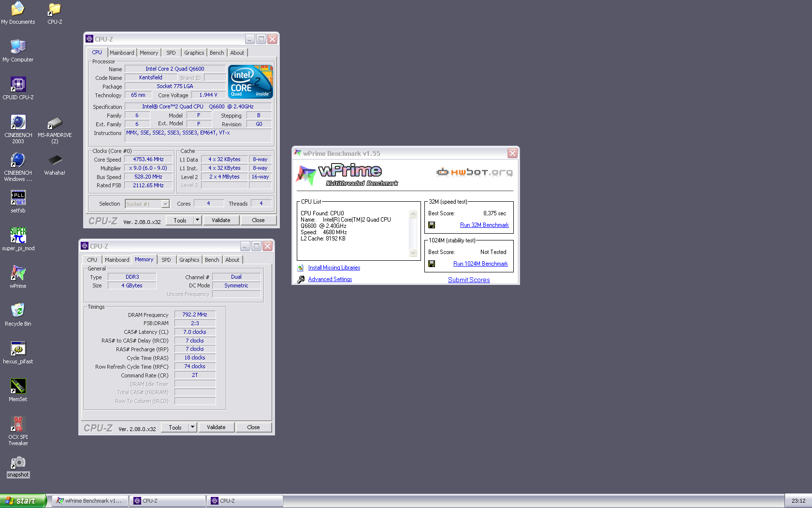Click the save icon for 32M score
The image size is (812, 508).
[x=432, y=225]
